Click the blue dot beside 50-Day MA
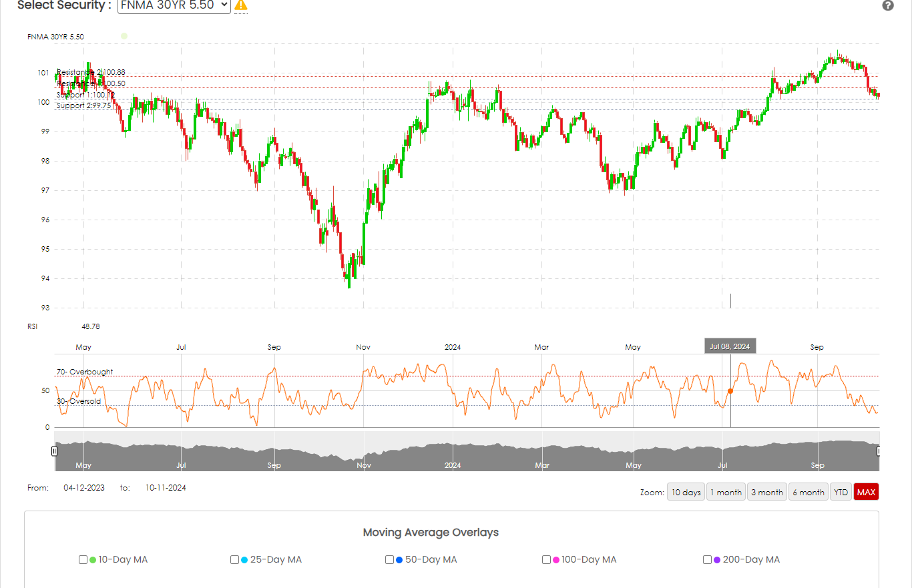The image size is (912, 588). [x=399, y=560]
